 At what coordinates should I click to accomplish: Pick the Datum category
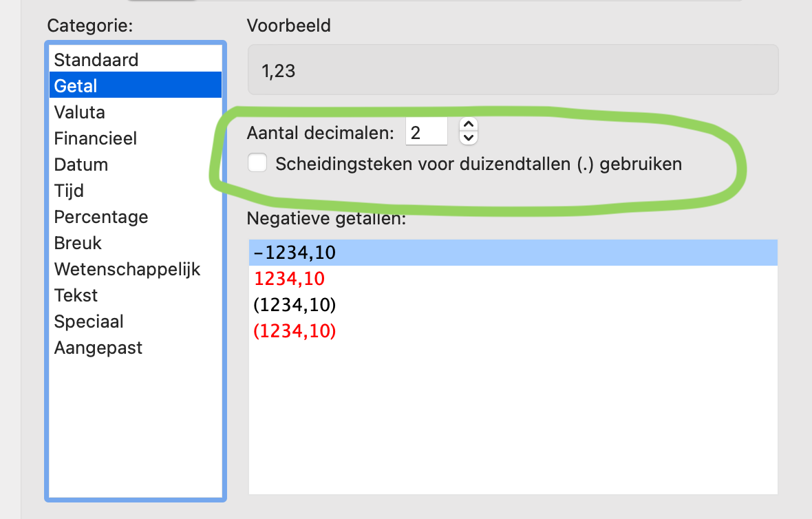[x=135, y=165]
